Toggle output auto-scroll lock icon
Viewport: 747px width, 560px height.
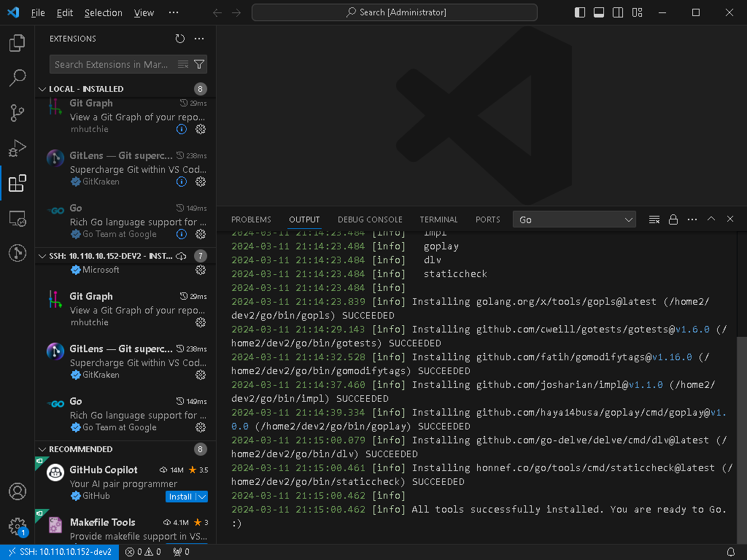(673, 219)
